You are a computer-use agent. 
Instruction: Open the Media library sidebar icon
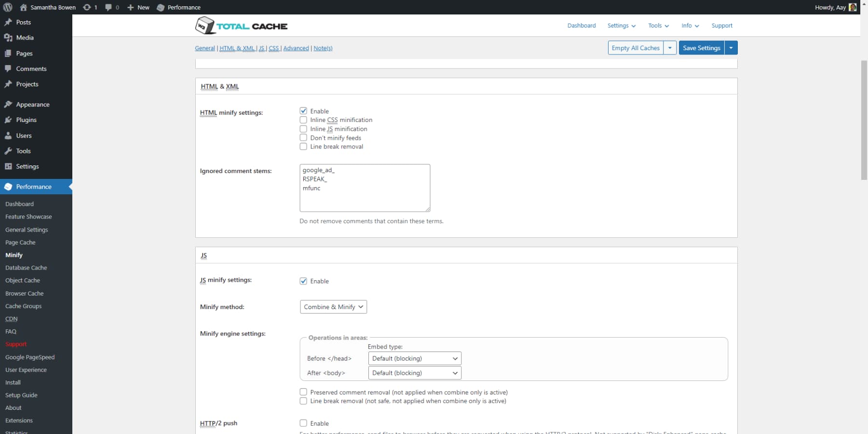[8, 38]
